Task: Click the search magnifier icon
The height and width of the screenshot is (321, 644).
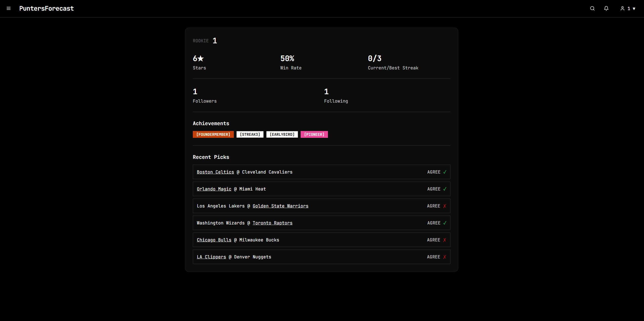Action: 592,9
